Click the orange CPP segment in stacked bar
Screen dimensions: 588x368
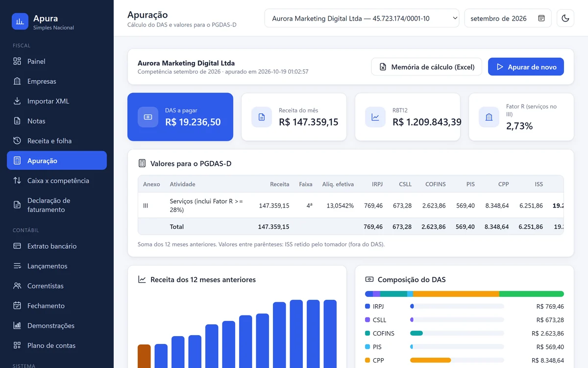coord(456,294)
